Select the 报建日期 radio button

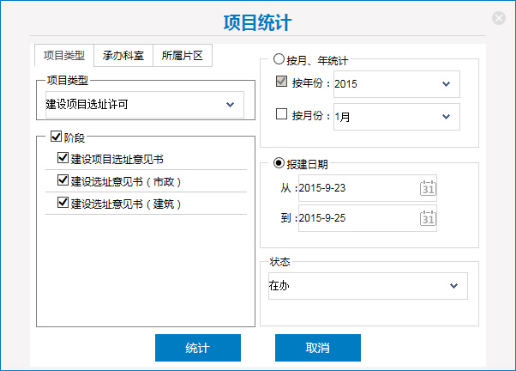tap(279, 163)
